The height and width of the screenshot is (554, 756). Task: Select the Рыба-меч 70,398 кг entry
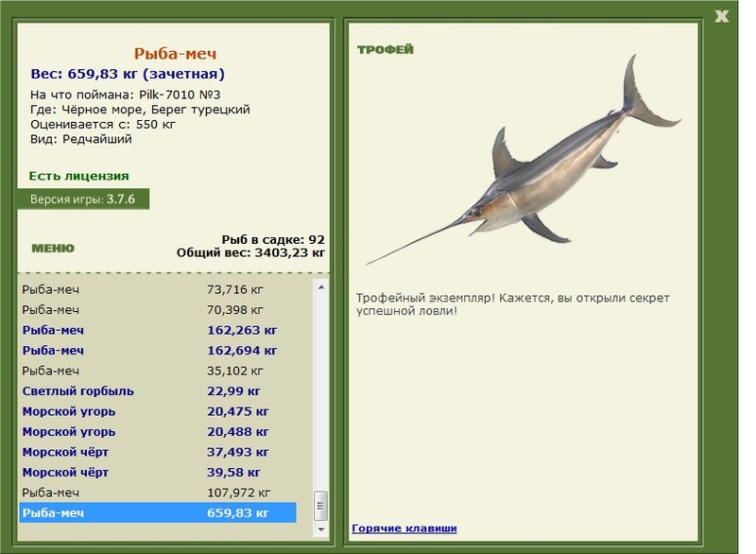pos(158,310)
